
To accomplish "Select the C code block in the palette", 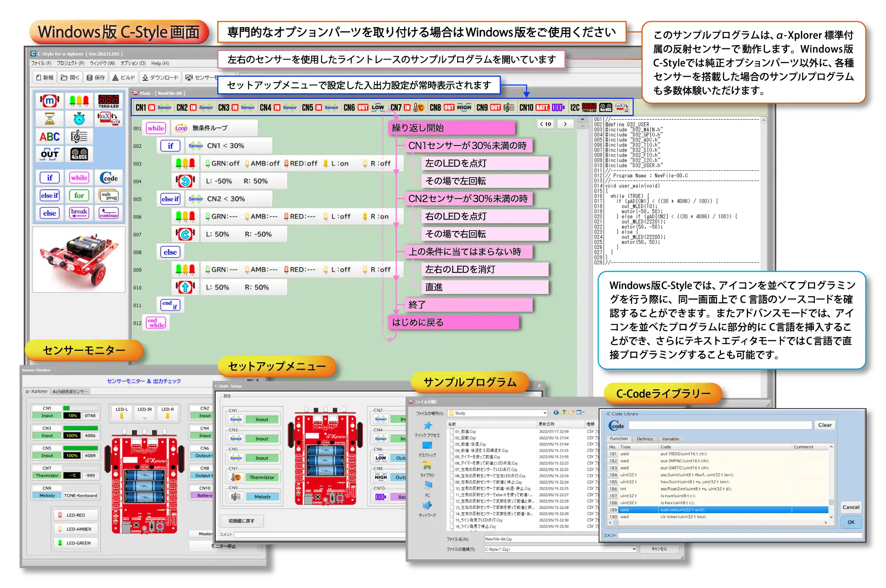I will [109, 178].
